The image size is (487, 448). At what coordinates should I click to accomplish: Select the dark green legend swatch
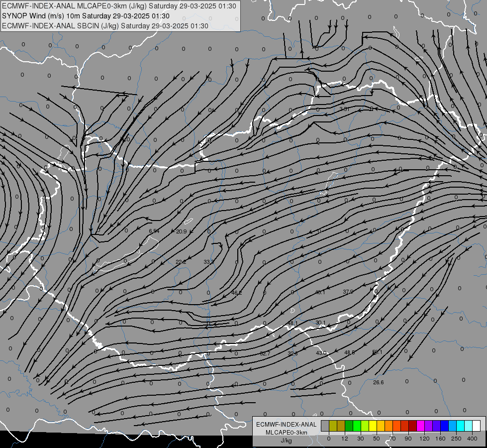tap(349, 426)
